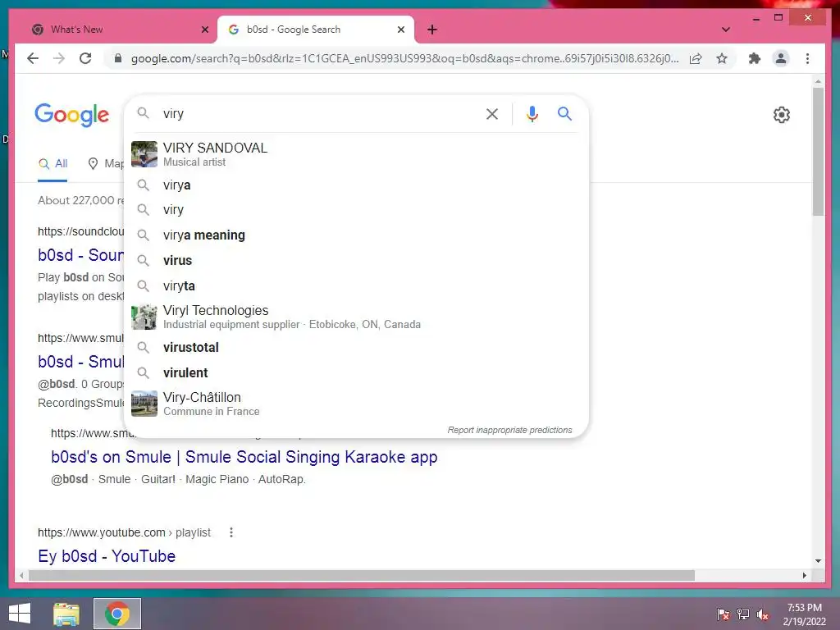840x630 pixels.
Task: Click Report inappropriate predictions
Action: (509, 430)
